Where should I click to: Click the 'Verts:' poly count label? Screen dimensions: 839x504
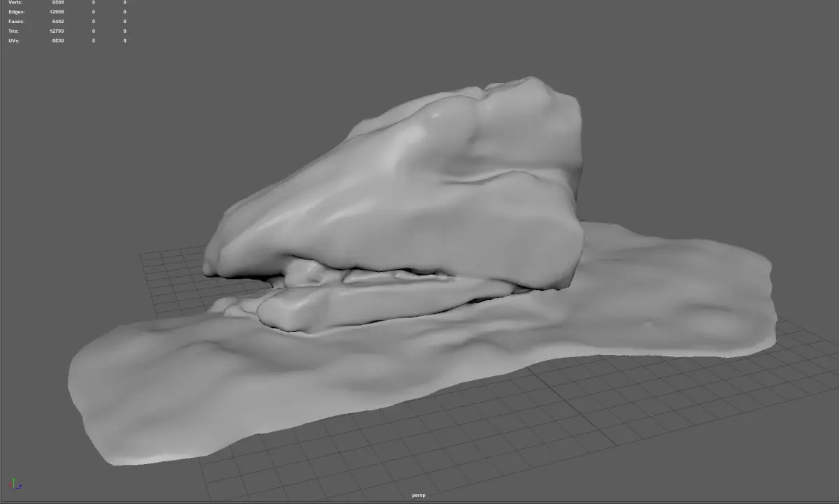pos(15,3)
